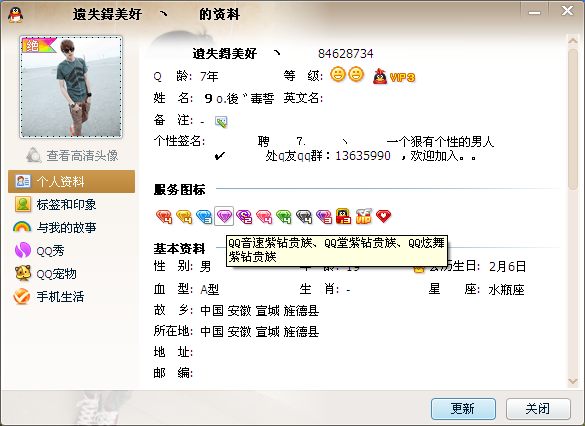This screenshot has width=585, height=426.
Task: Click the black diamond service icon
Action: 304,216
